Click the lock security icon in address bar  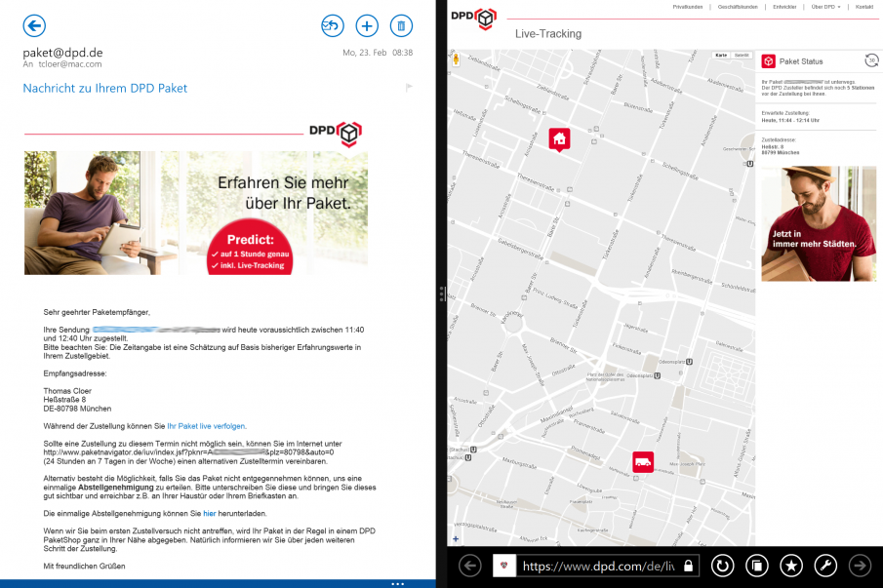pos(688,566)
